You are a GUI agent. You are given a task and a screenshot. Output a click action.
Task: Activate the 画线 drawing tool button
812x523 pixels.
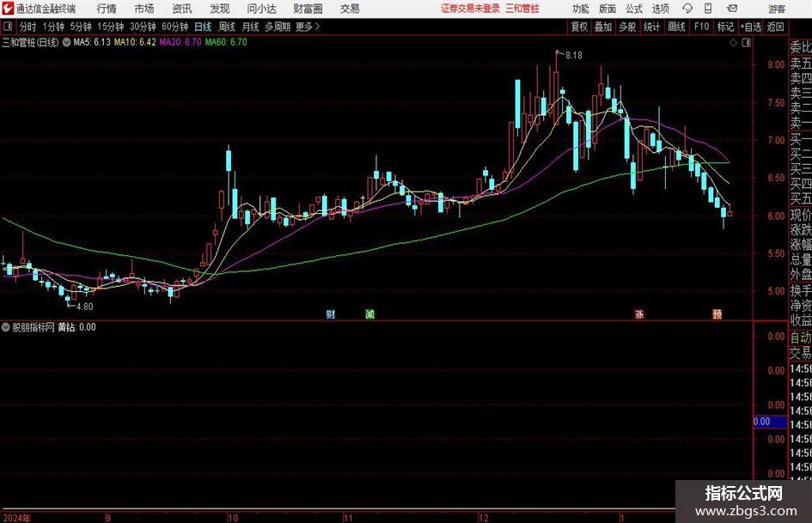pos(676,27)
